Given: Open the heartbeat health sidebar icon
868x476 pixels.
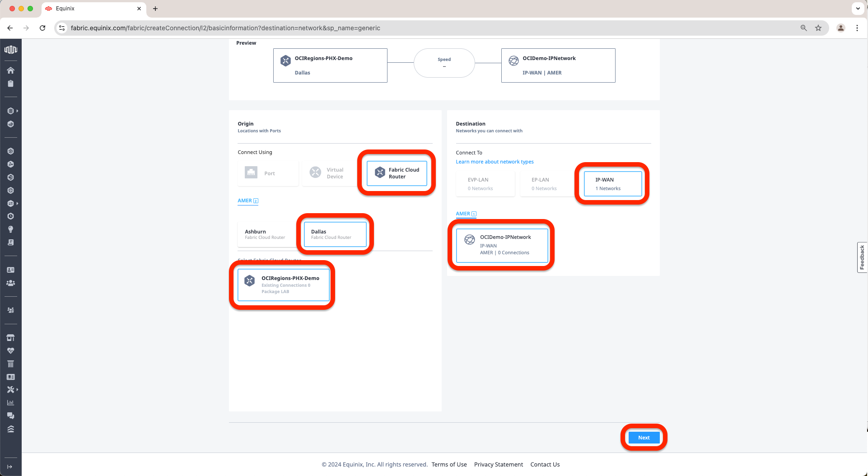Looking at the screenshot, I should (x=11, y=350).
